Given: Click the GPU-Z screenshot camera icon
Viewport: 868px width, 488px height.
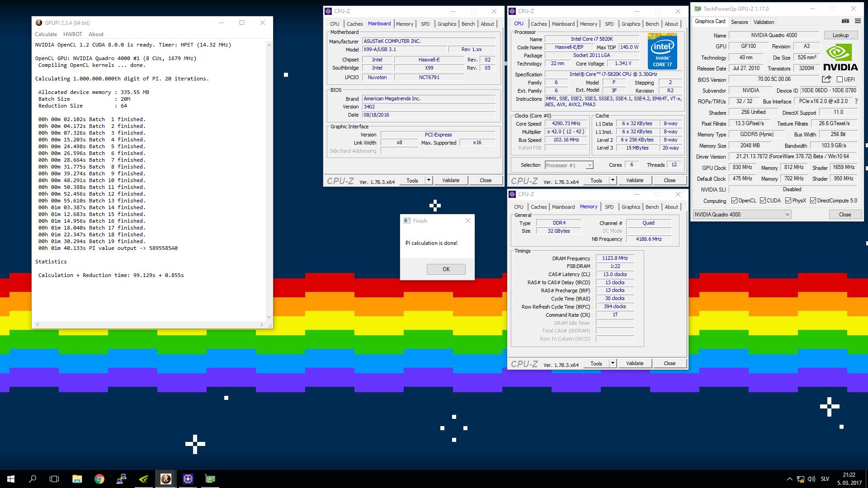Looking at the screenshot, I should click(845, 21).
